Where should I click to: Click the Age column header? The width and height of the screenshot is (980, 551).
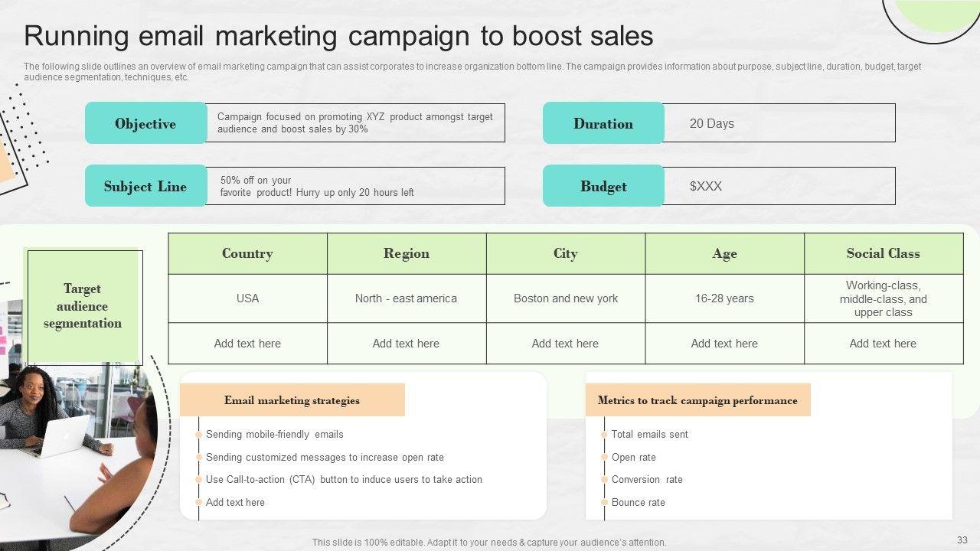(724, 253)
